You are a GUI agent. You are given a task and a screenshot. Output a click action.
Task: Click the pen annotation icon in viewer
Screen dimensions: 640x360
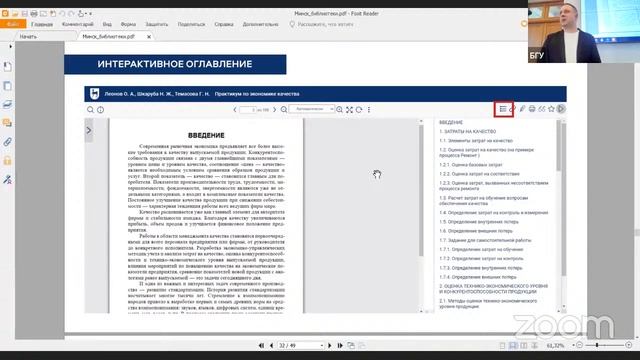coord(522,109)
